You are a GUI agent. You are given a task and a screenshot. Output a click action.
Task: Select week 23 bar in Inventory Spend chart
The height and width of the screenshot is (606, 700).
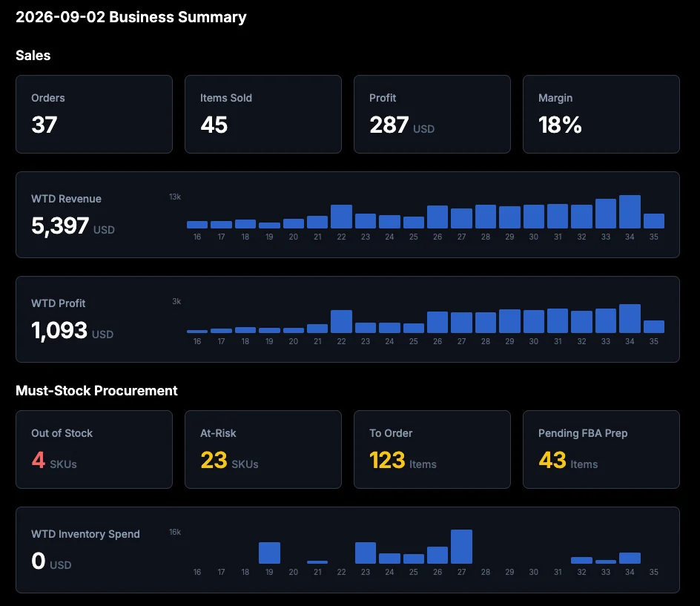click(365, 553)
